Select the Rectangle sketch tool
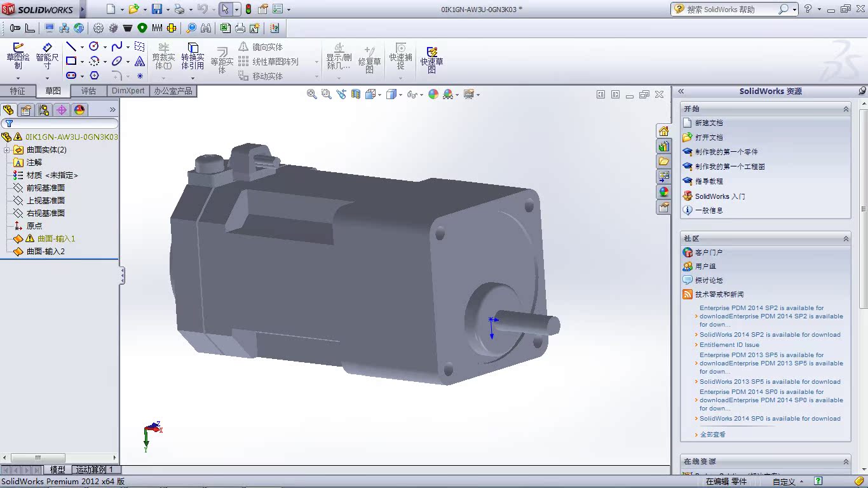This screenshot has height=488, width=868. [71, 61]
